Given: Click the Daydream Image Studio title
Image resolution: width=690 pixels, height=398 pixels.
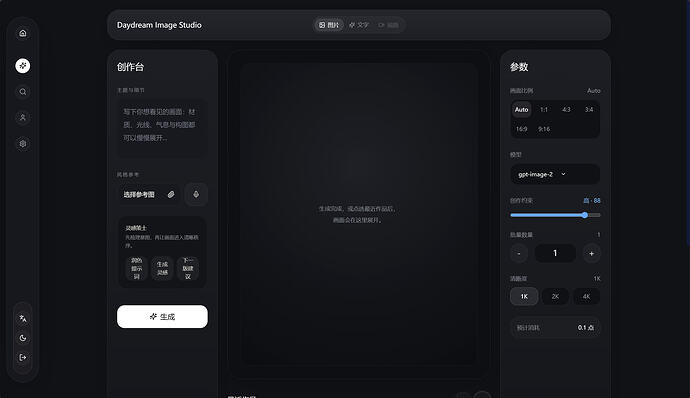Looking at the screenshot, I should pos(159,25).
